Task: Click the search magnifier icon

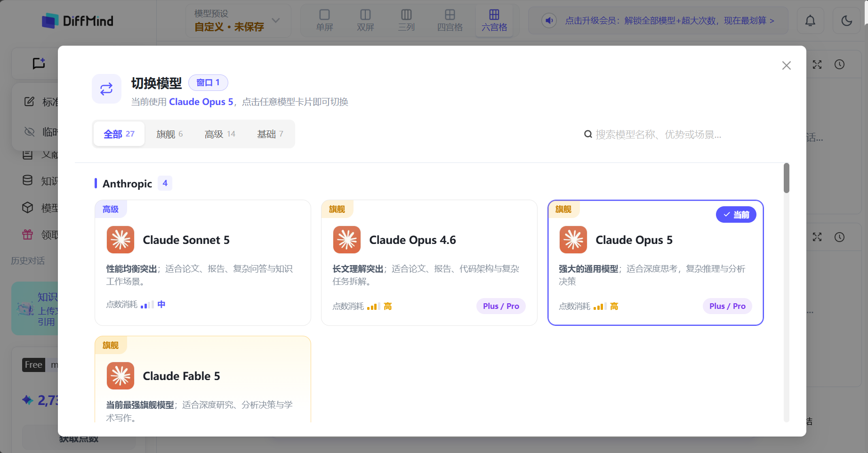Action: coord(588,135)
